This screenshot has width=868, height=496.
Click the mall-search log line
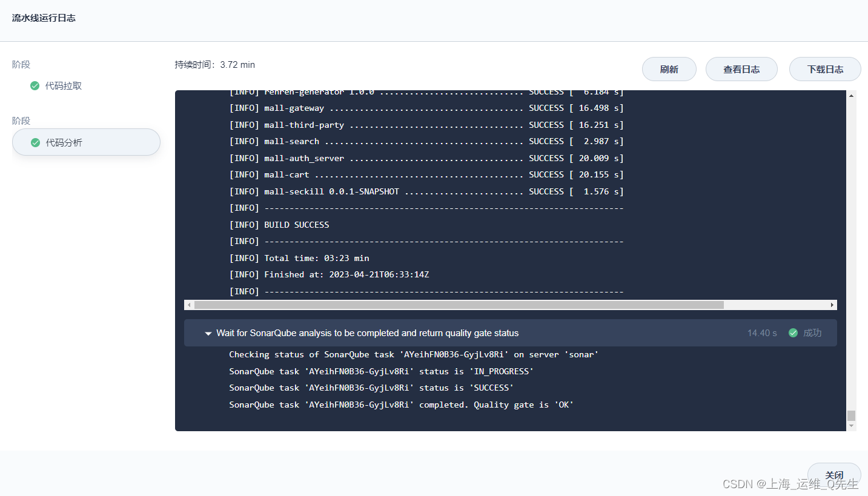click(x=426, y=142)
